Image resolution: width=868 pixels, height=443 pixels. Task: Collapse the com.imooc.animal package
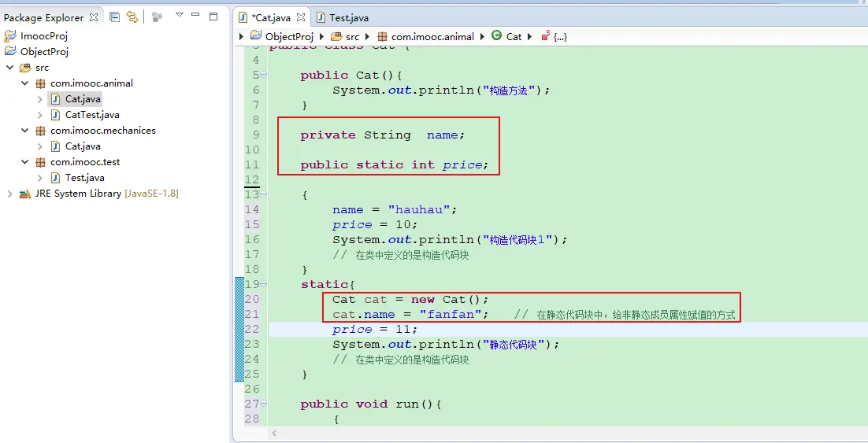pos(25,83)
